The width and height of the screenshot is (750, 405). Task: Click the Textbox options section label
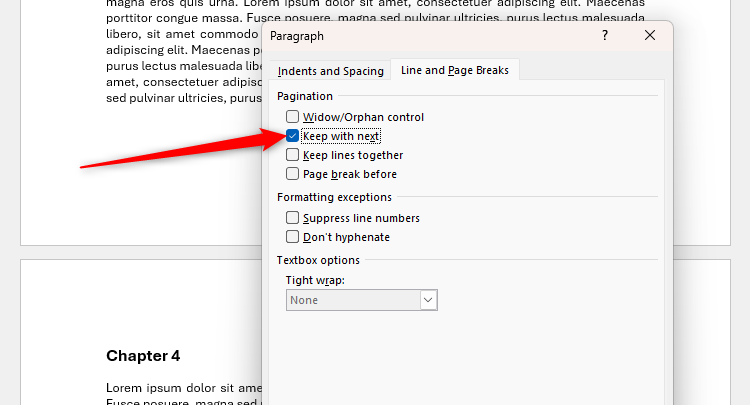(x=318, y=260)
